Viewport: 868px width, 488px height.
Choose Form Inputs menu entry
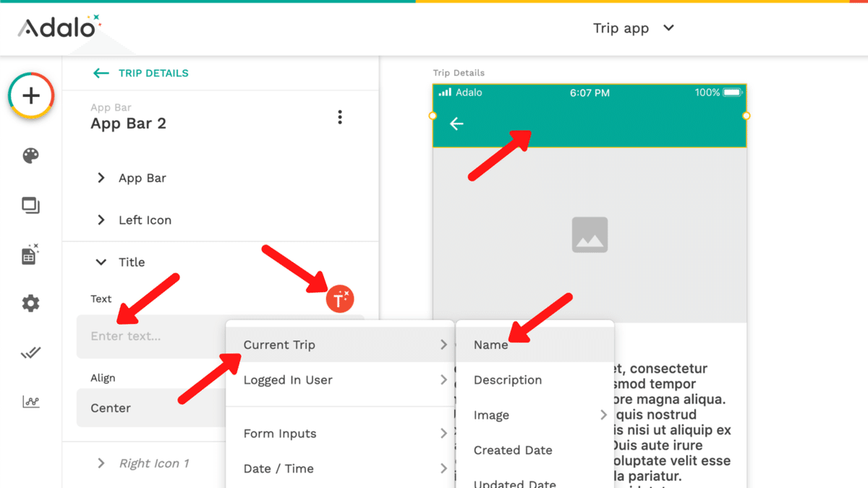coord(340,433)
